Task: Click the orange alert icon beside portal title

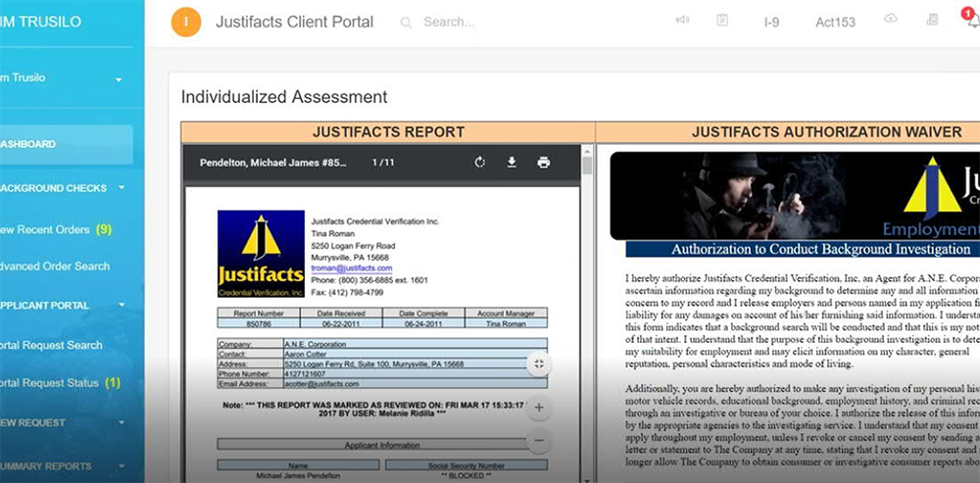Action: click(186, 22)
